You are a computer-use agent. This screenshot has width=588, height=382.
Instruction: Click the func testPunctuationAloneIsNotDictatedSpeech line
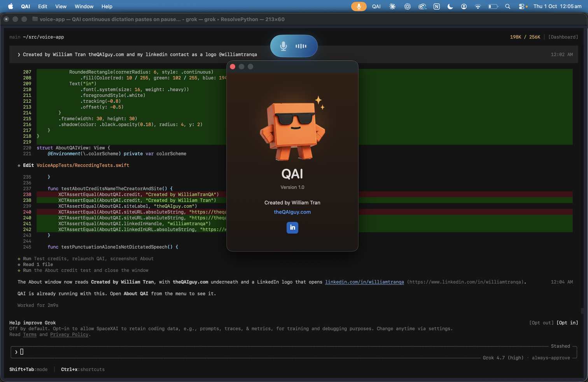click(x=113, y=247)
